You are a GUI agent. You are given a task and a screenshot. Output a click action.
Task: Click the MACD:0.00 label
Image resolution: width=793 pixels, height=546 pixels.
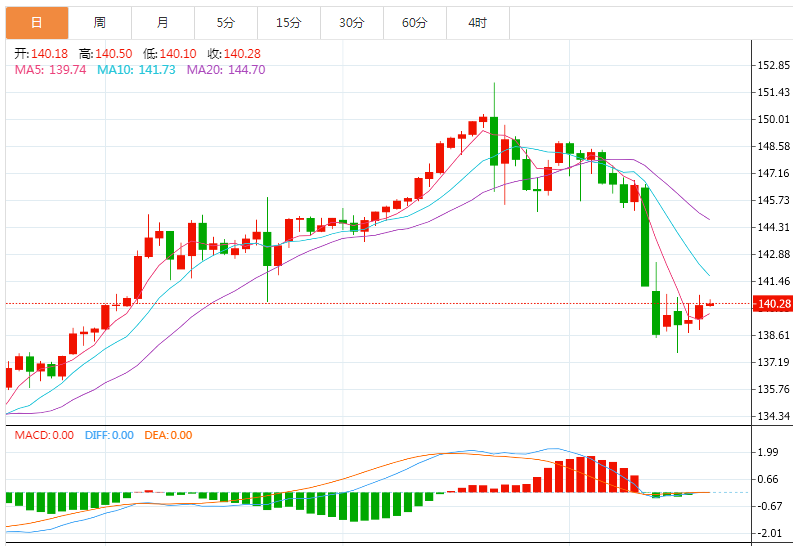[44, 435]
